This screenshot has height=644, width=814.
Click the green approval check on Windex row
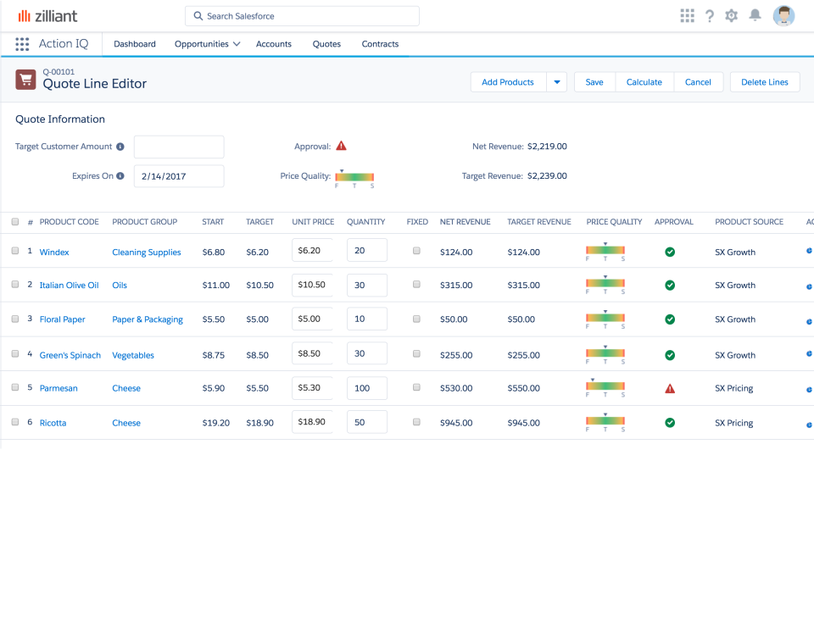pos(670,252)
